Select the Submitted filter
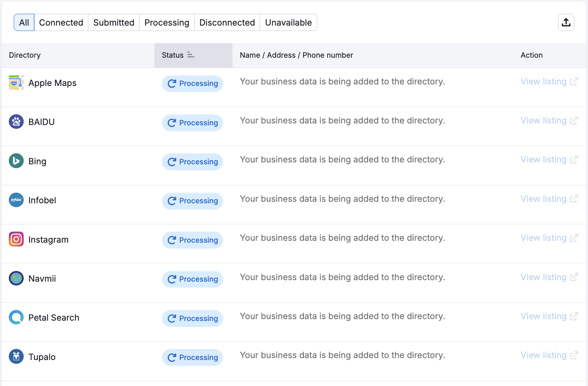The width and height of the screenshot is (588, 386). 113,22
